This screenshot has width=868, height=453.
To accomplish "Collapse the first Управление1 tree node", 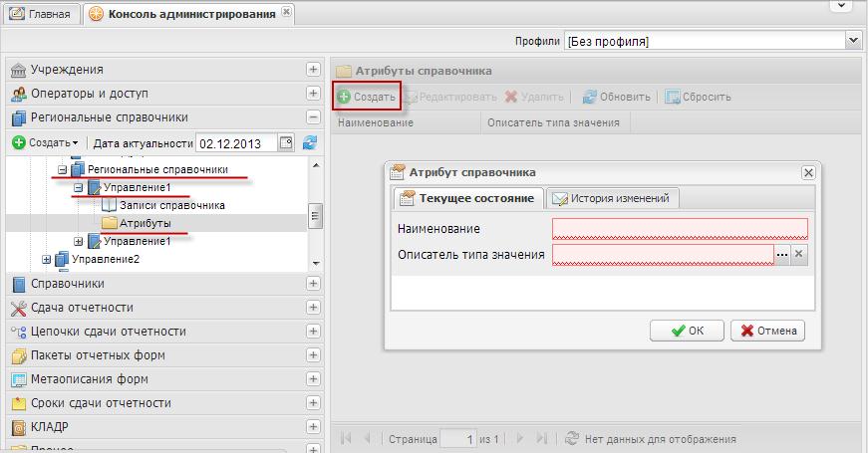I will coord(78,188).
